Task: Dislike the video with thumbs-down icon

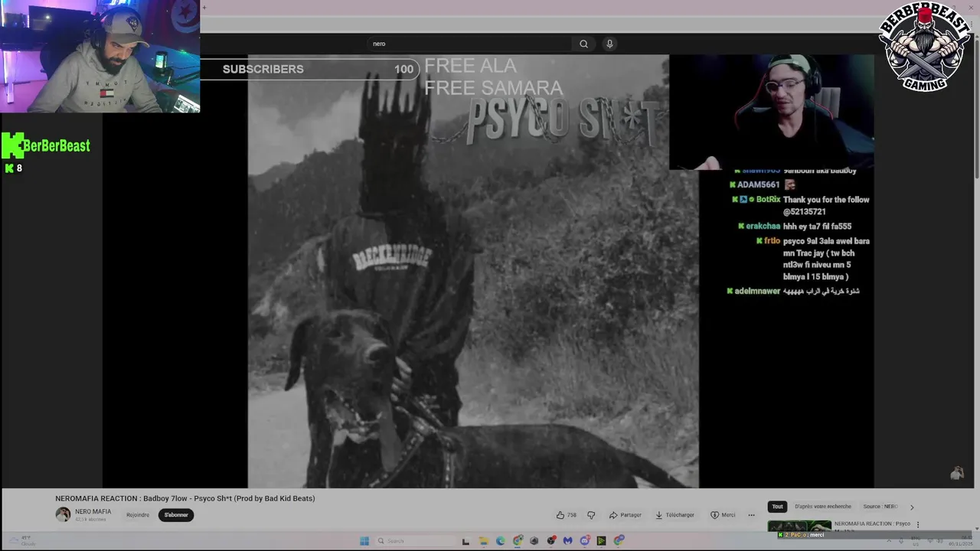Action: pos(591,515)
